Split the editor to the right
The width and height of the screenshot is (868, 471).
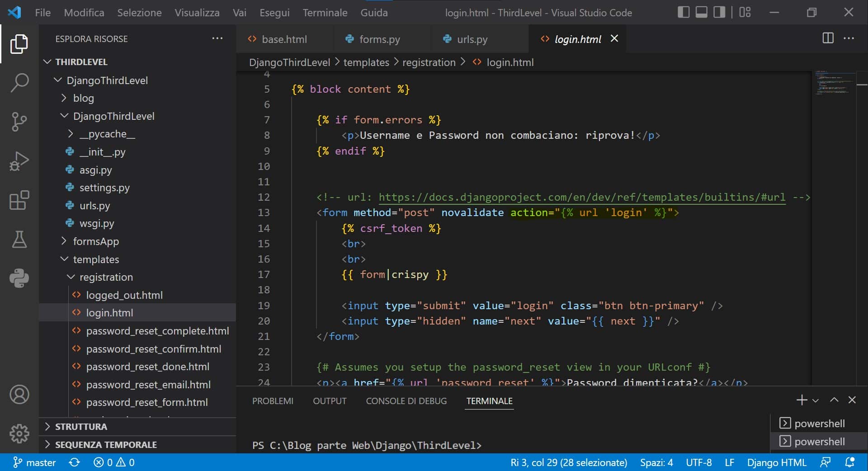click(x=828, y=38)
